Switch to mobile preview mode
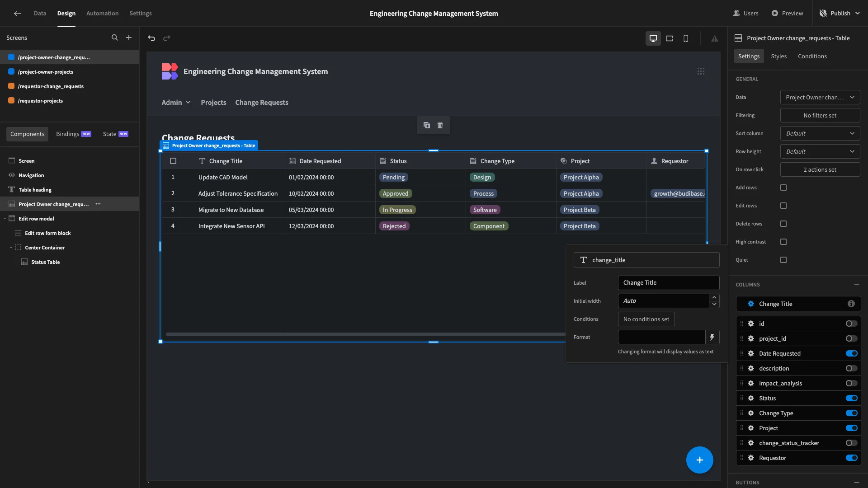Screen dimensions: 868x488 686,38
